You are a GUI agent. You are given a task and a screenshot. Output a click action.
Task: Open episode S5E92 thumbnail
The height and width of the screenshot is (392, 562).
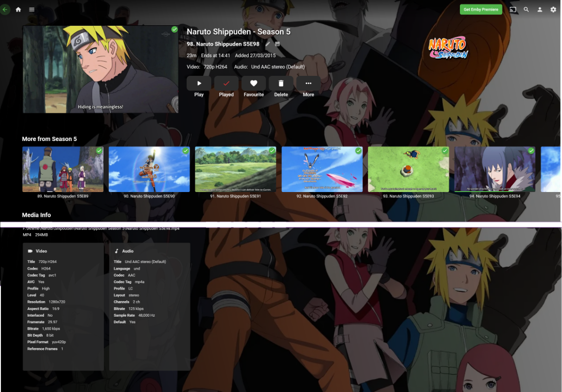322,169
